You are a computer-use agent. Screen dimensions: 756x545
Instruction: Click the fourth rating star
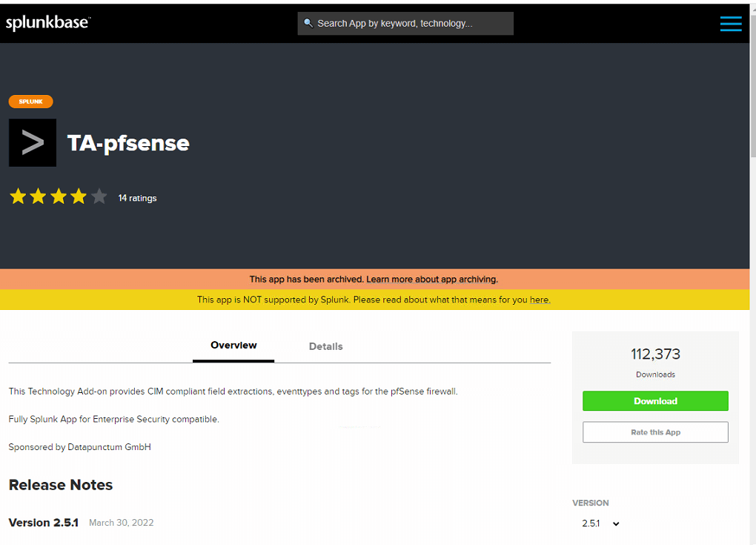point(79,196)
